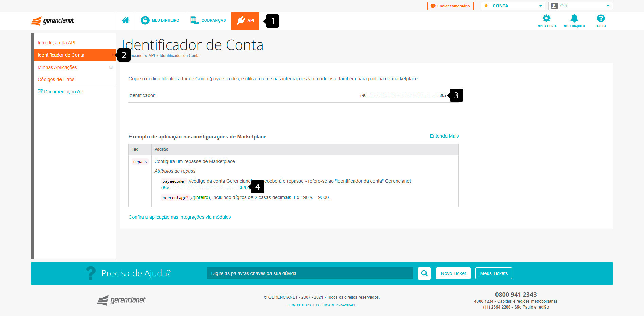644x316 pixels.
Task: Open Termos de Uso e Política link
Action: 322,305
